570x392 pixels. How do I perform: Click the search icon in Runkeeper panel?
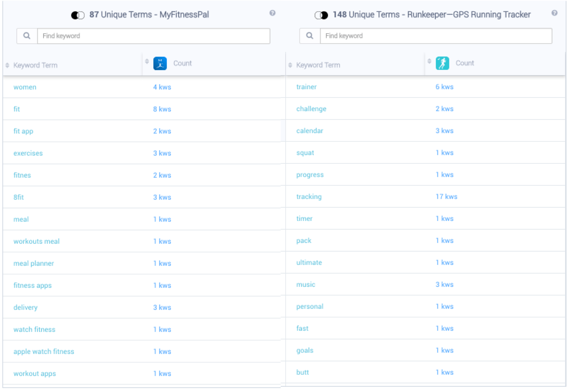pos(310,36)
